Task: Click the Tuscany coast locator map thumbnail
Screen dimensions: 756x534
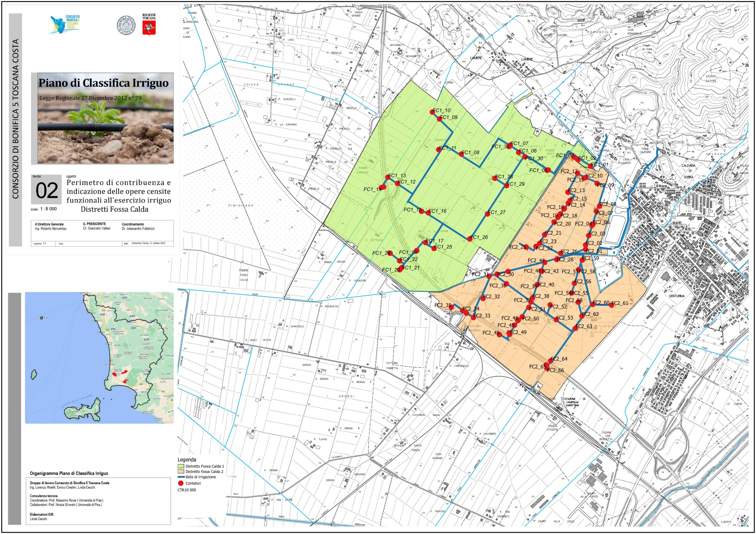Action: point(99,357)
